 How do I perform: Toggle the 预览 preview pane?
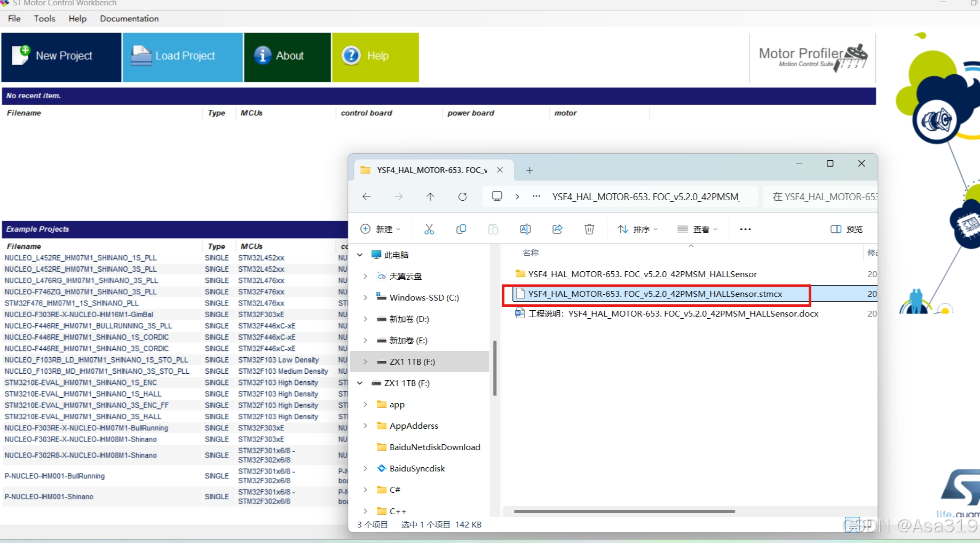point(847,229)
